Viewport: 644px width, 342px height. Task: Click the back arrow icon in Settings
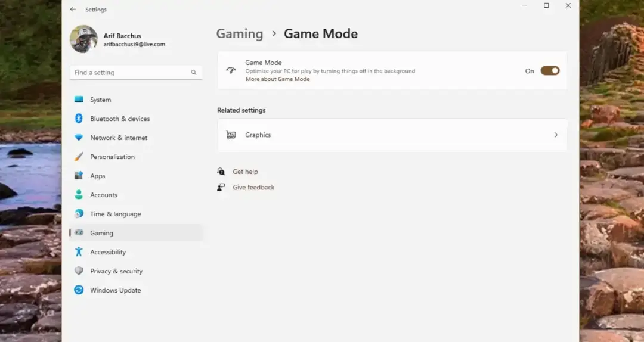click(x=73, y=9)
